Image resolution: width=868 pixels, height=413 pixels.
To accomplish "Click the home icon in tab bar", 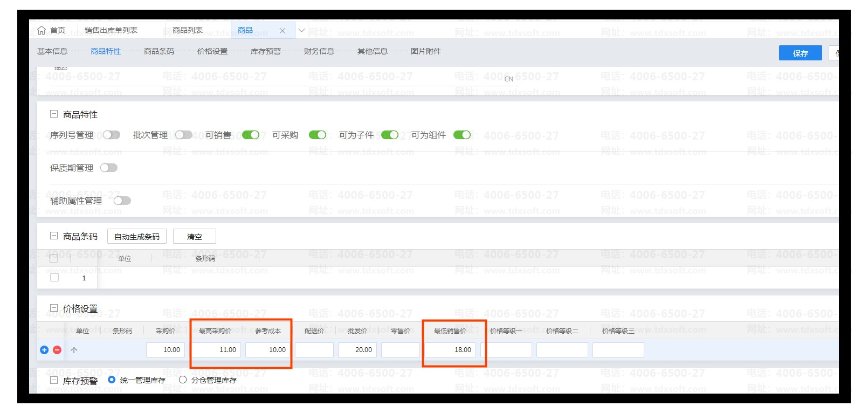I will pos(42,30).
